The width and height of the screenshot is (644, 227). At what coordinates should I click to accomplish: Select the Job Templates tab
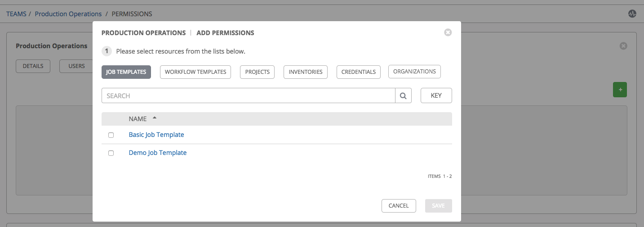point(126,72)
